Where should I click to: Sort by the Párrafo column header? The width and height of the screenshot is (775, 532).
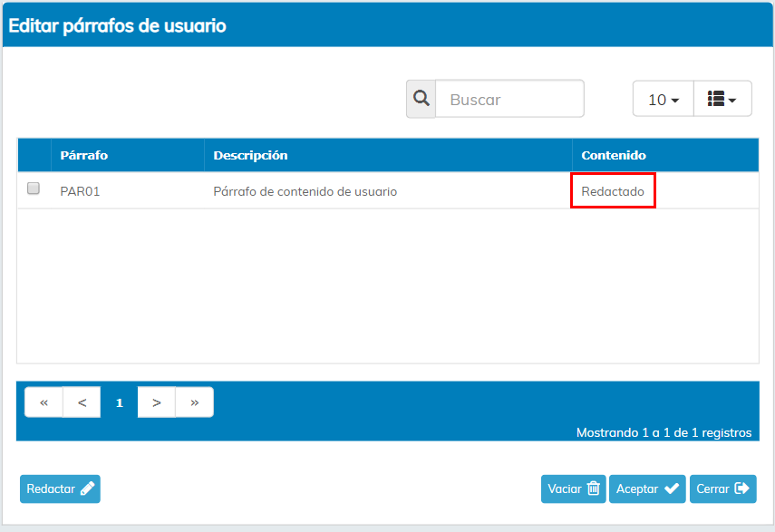click(x=84, y=155)
